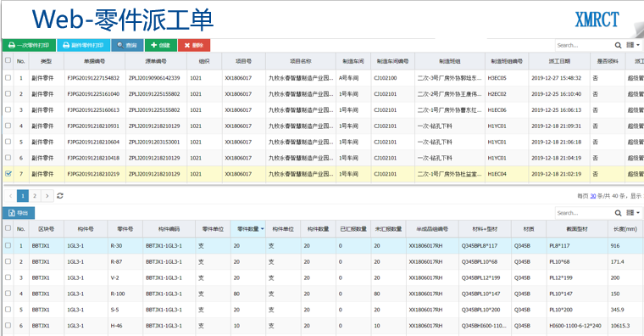644x336 pixels.
Task: Toggle the select-all checkbox in lower table header
Action: click(x=8, y=228)
